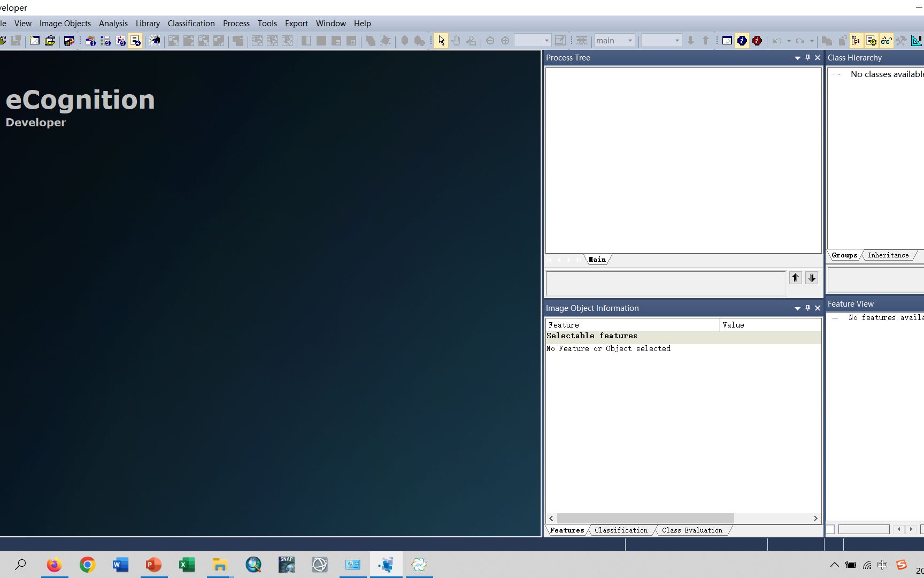Click the up arrow button below Process Tree
Image resolution: width=924 pixels, height=578 pixels.
click(x=796, y=278)
